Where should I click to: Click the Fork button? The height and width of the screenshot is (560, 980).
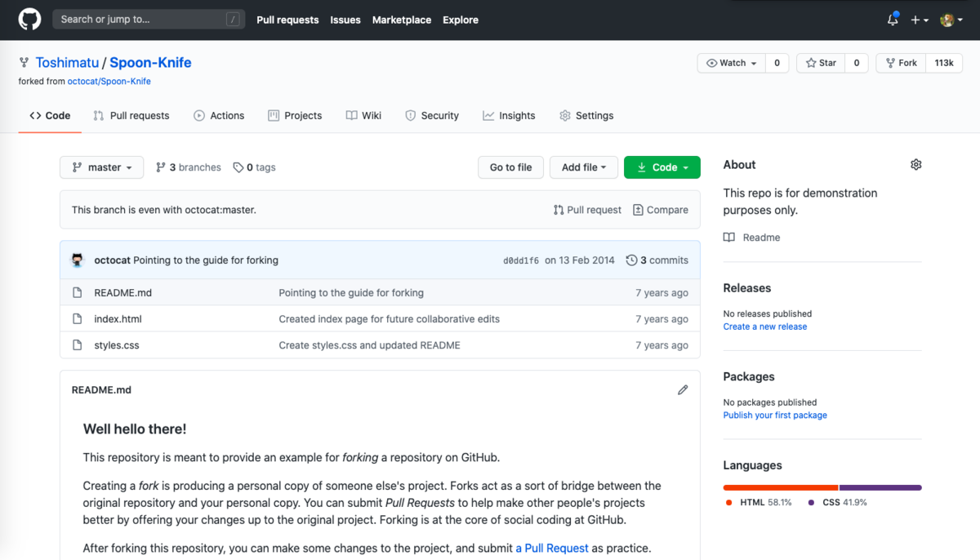click(x=900, y=63)
